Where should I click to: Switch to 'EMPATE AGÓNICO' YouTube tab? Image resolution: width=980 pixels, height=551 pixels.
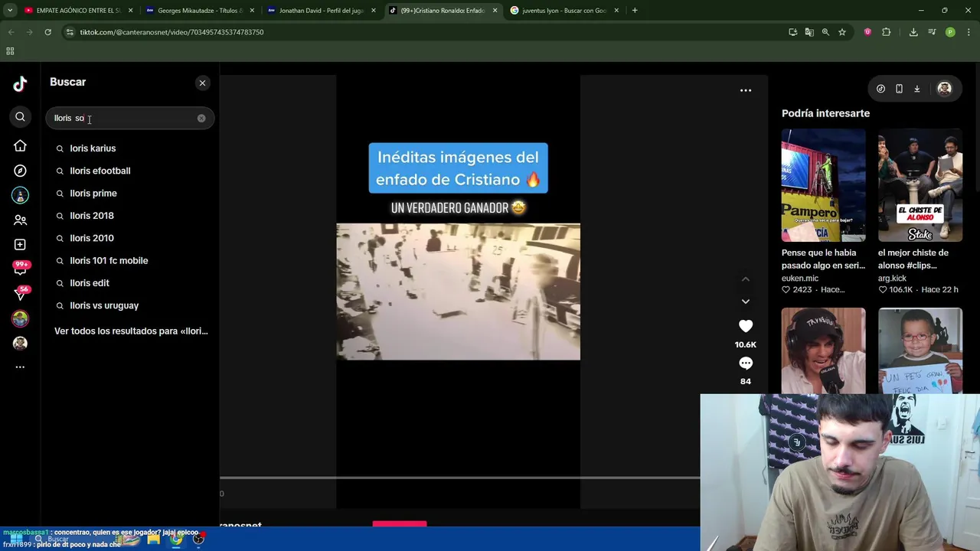coord(79,11)
